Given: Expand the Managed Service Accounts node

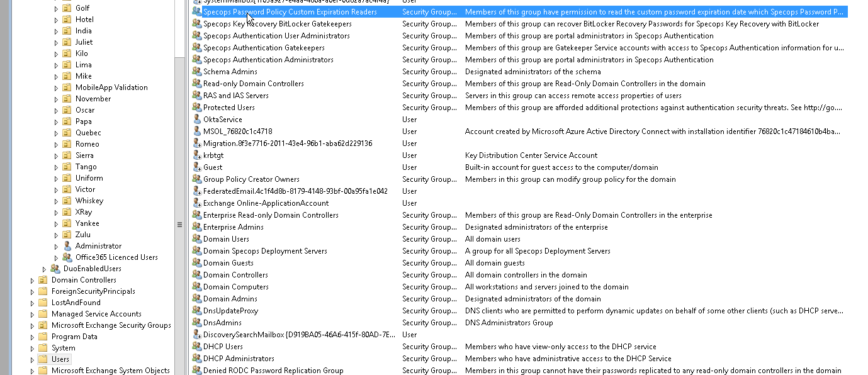Looking at the screenshot, I should click(x=32, y=315).
